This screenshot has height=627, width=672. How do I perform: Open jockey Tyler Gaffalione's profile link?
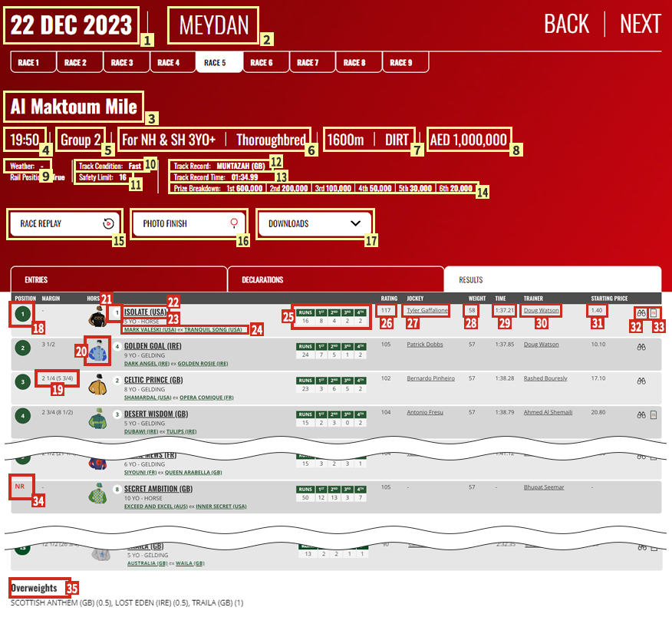click(427, 311)
